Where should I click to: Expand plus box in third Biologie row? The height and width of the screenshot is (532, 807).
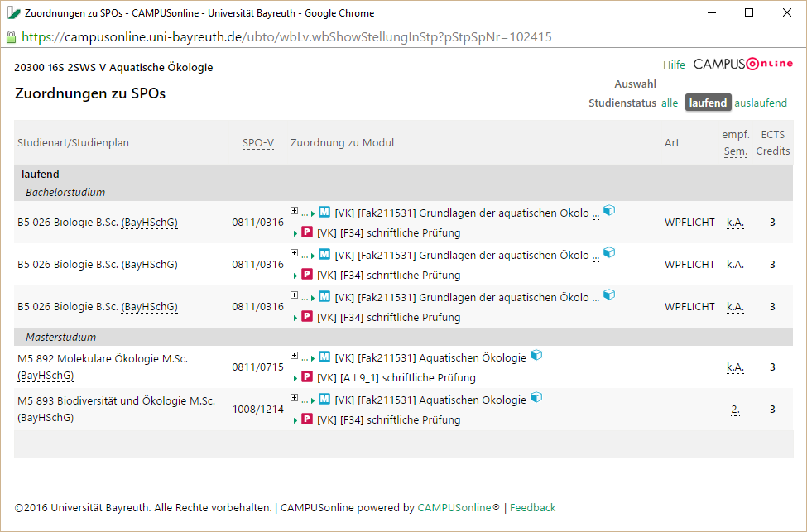point(294,295)
